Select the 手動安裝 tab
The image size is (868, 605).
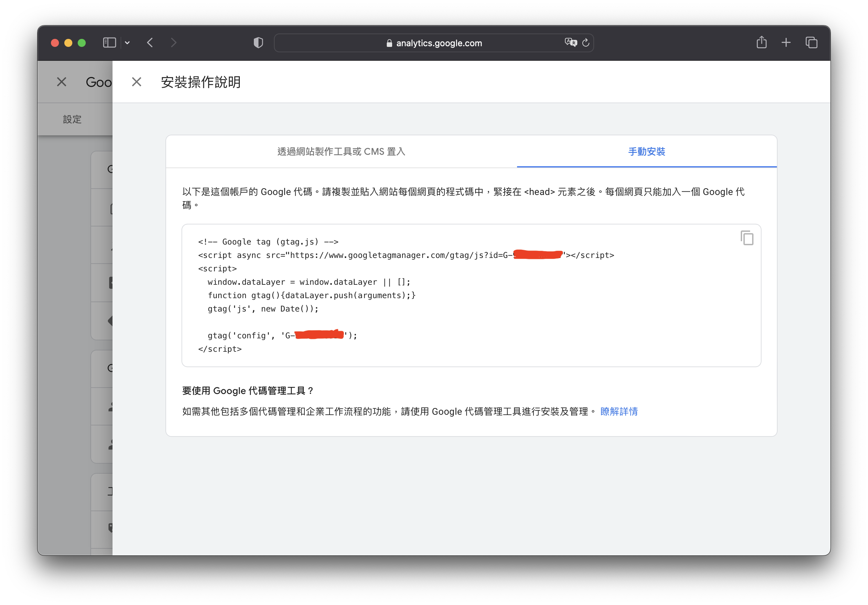pos(646,152)
